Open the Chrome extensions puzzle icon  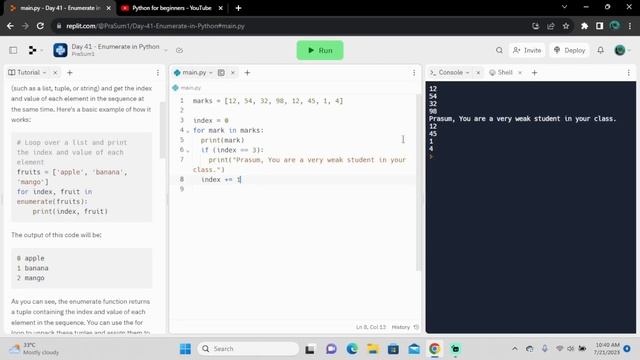coord(584,26)
